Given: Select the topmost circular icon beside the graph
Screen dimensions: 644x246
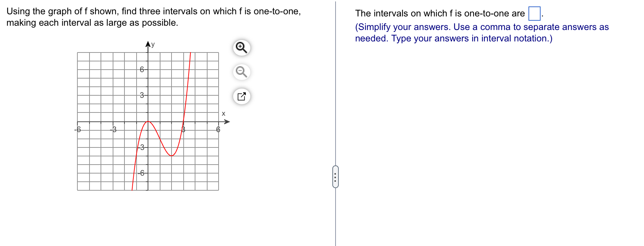Looking at the screenshot, I should point(242,47).
